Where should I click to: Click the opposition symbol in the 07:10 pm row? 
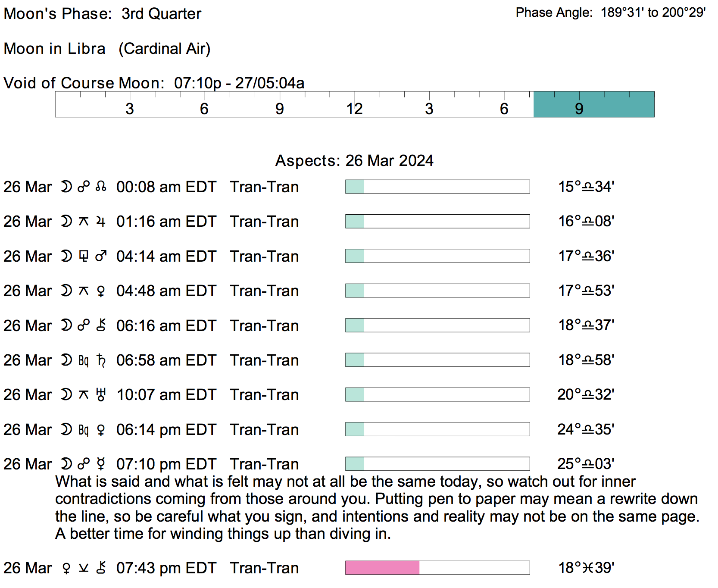[x=84, y=464]
